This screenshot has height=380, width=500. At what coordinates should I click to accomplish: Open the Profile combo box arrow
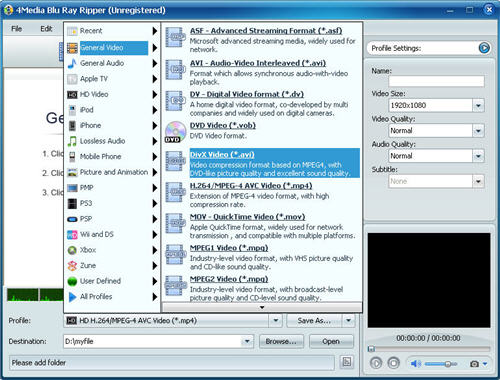click(276, 321)
